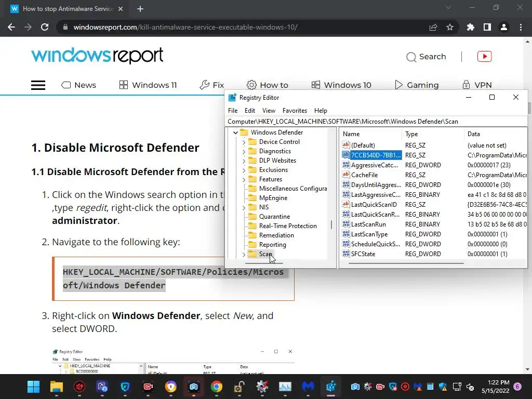Open the volume muted tray icon

pos(470,387)
